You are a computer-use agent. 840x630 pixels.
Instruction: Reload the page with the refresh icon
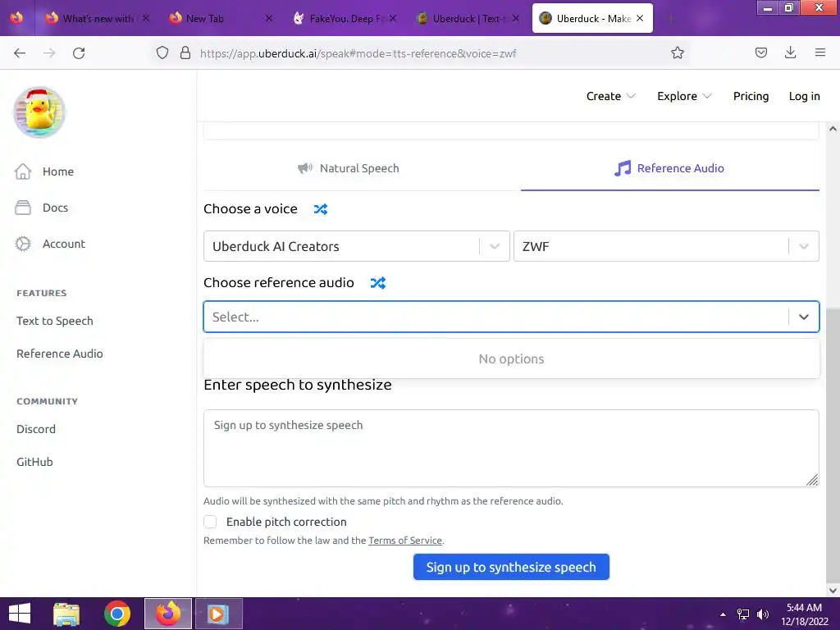pyautogui.click(x=79, y=53)
